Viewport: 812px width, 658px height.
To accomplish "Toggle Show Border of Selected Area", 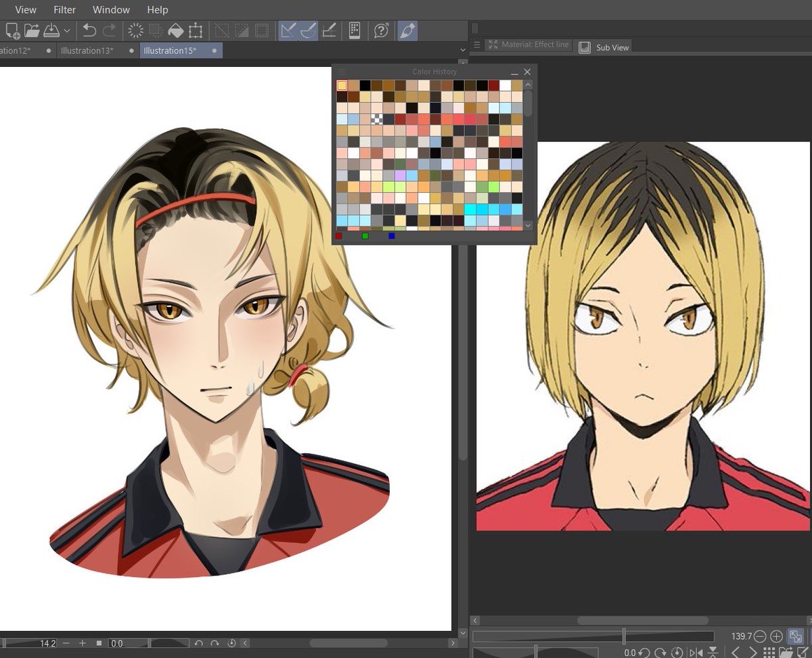I will click(261, 30).
